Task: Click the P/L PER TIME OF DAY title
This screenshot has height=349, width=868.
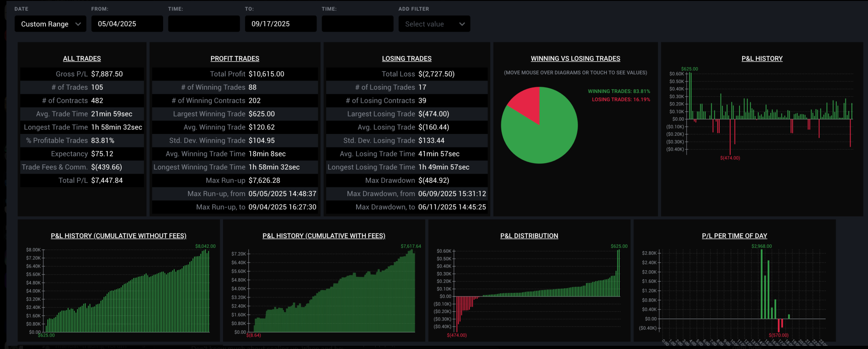Action: coord(734,236)
